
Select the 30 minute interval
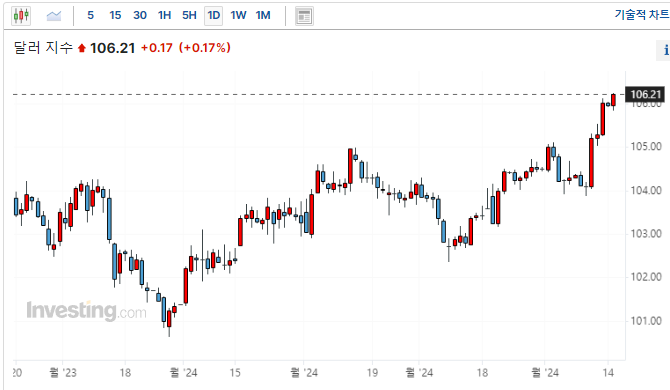pos(140,15)
